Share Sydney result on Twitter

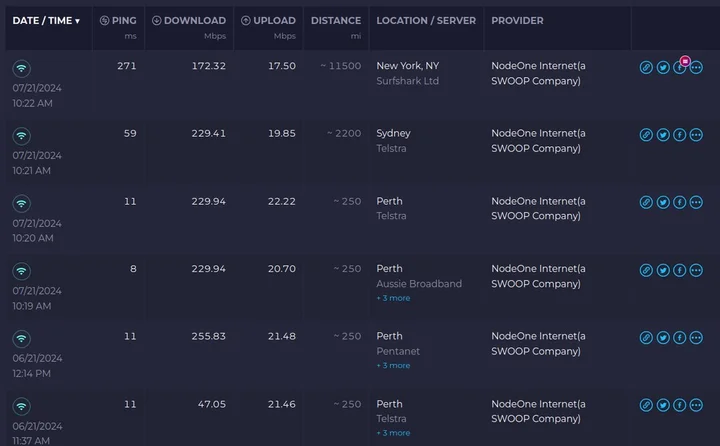tap(663, 135)
